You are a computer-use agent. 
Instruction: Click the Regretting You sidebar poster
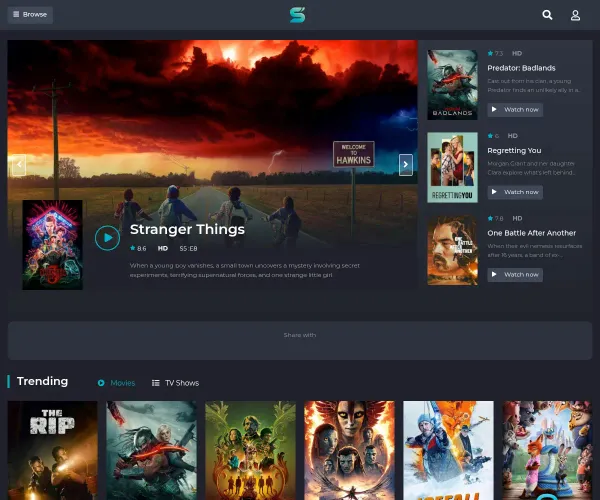(x=452, y=167)
